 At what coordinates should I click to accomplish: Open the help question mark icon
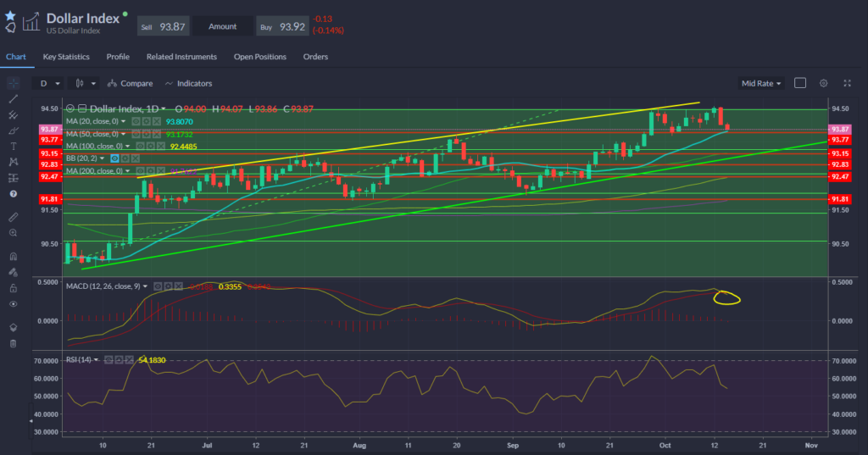[x=14, y=194]
